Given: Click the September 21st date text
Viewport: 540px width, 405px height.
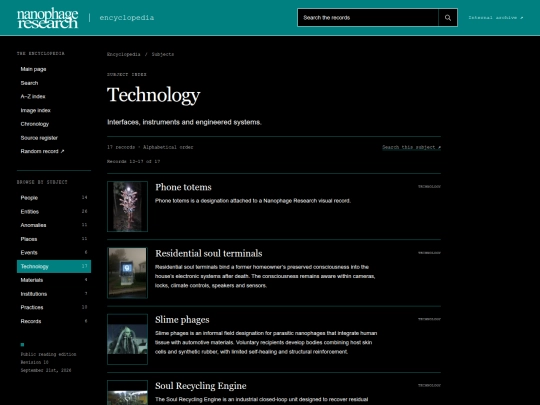Looking at the screenshot, I should [x=46, y=371].
